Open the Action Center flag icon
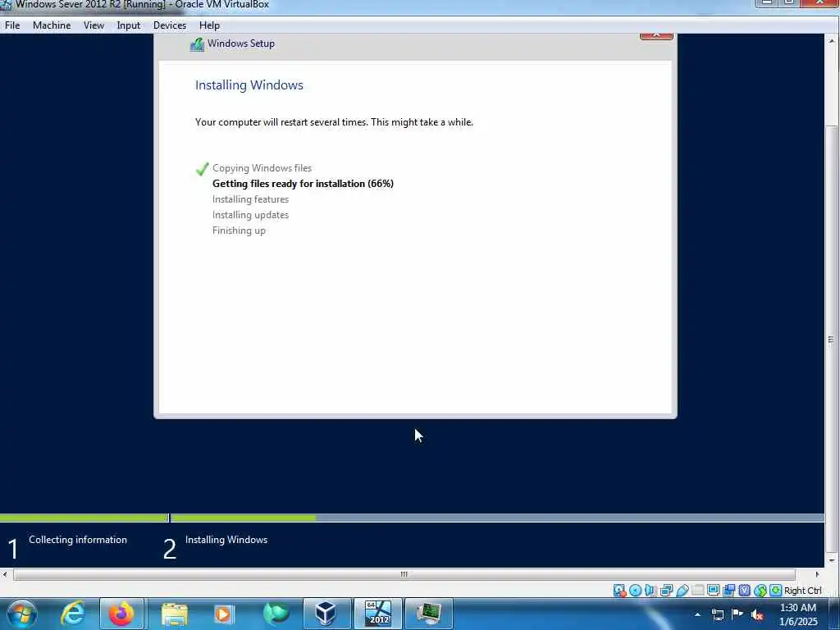Viewport: 840px width, 630px height. pyautogui.click(x=737, y=614)
